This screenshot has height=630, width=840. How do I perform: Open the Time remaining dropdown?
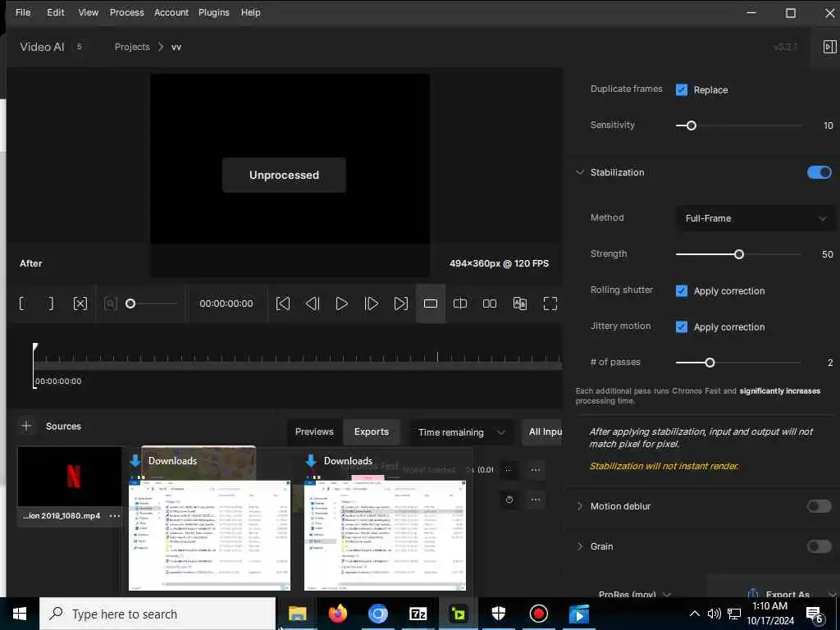462,432
